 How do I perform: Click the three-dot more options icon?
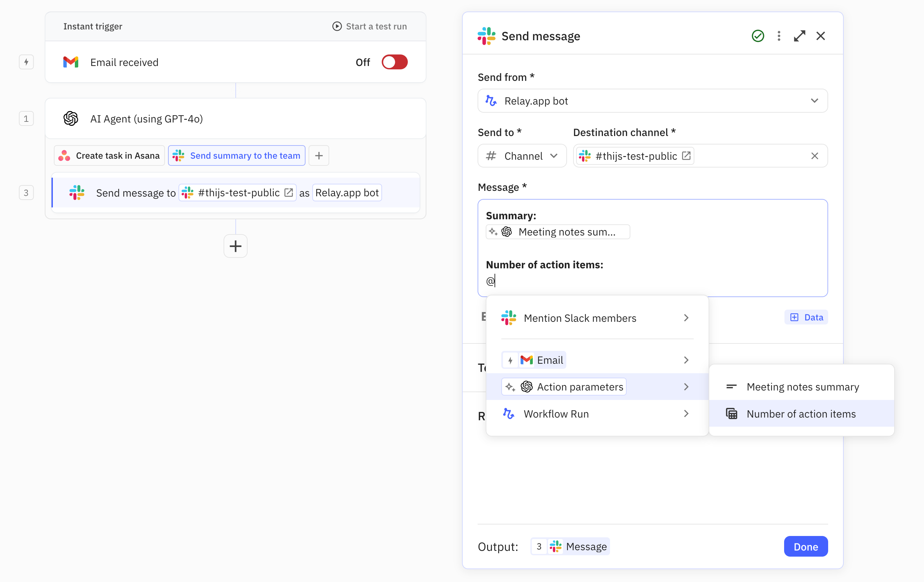(779, 36)
